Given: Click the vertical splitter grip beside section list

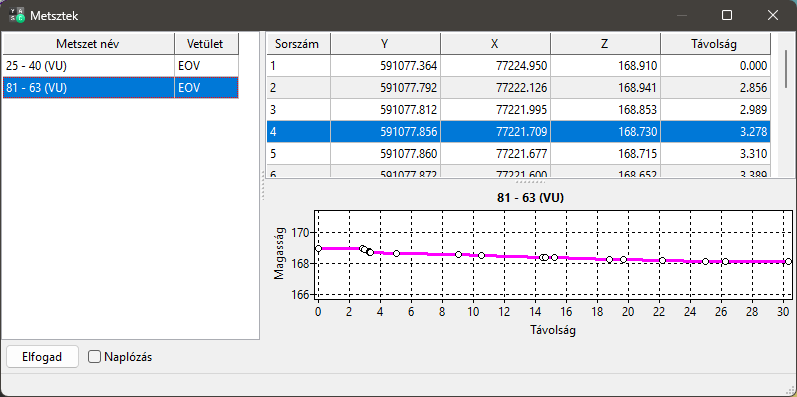Looking at the screenshot, I should (263, 186).
